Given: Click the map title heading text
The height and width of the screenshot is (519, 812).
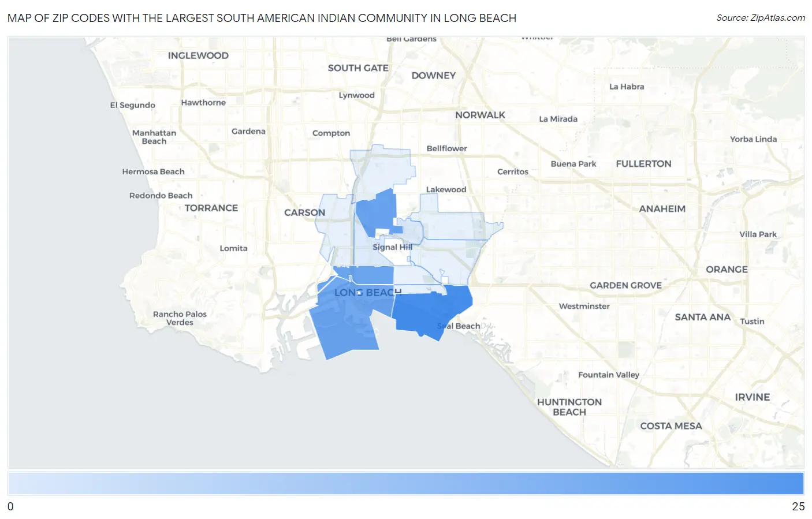Looking at the screenshot, I should point(262,18).
